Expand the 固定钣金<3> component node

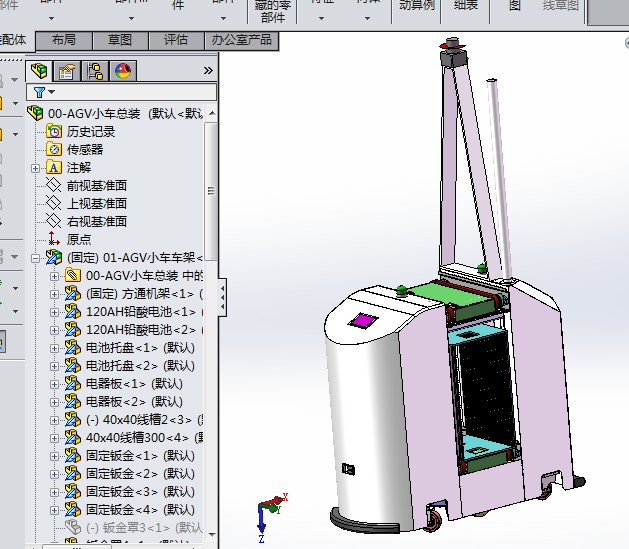click(55, 491)
